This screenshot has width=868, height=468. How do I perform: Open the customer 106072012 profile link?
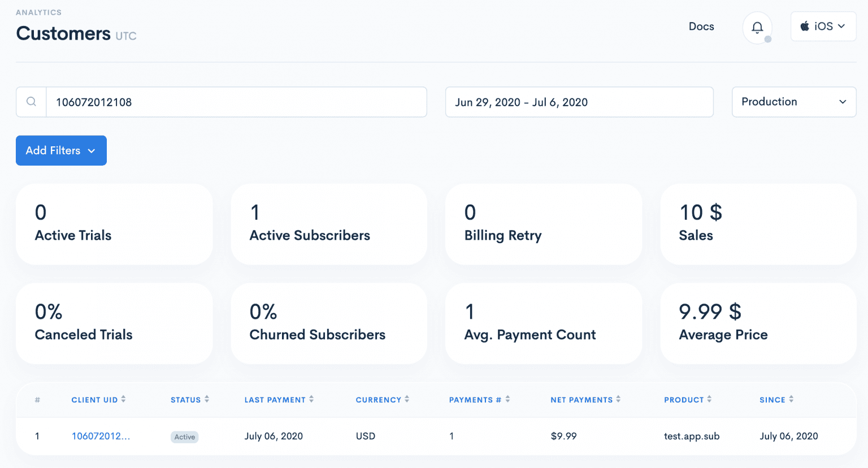101,436
